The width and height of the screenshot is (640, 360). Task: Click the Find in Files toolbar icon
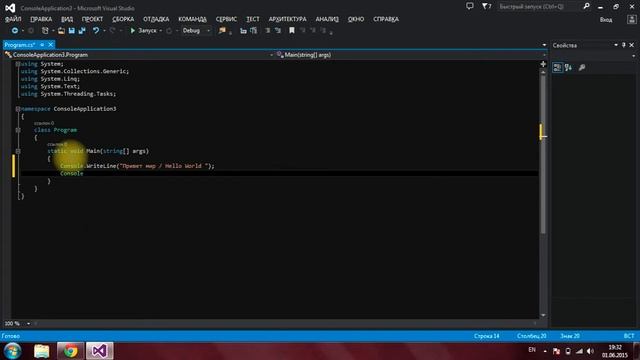(222, 31)
